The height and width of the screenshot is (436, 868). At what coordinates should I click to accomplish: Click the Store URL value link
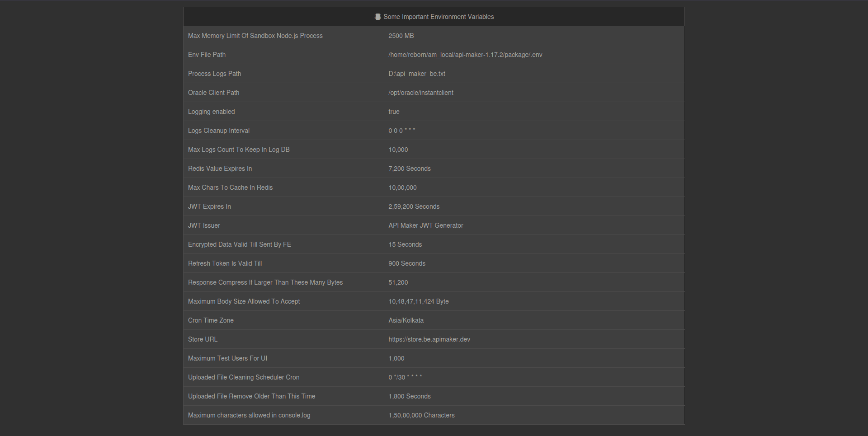point(429,339)
